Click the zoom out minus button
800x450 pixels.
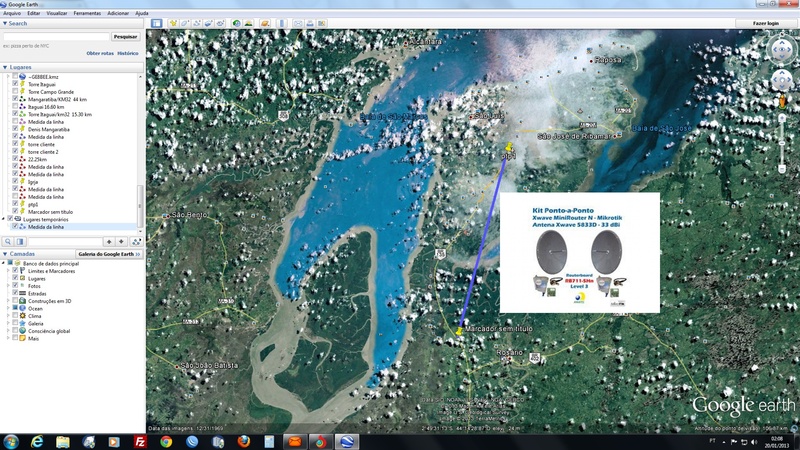tap(782, 168)
